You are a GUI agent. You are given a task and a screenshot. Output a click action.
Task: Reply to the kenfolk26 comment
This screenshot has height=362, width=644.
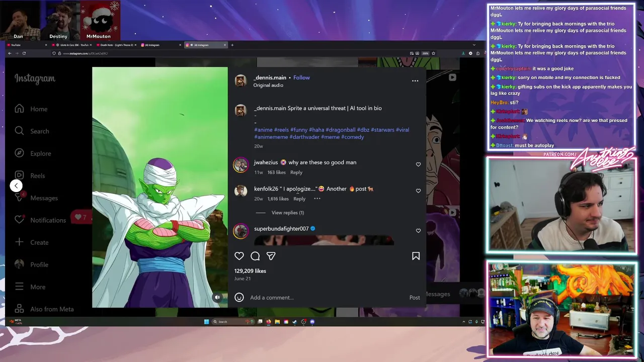[299, 199]
